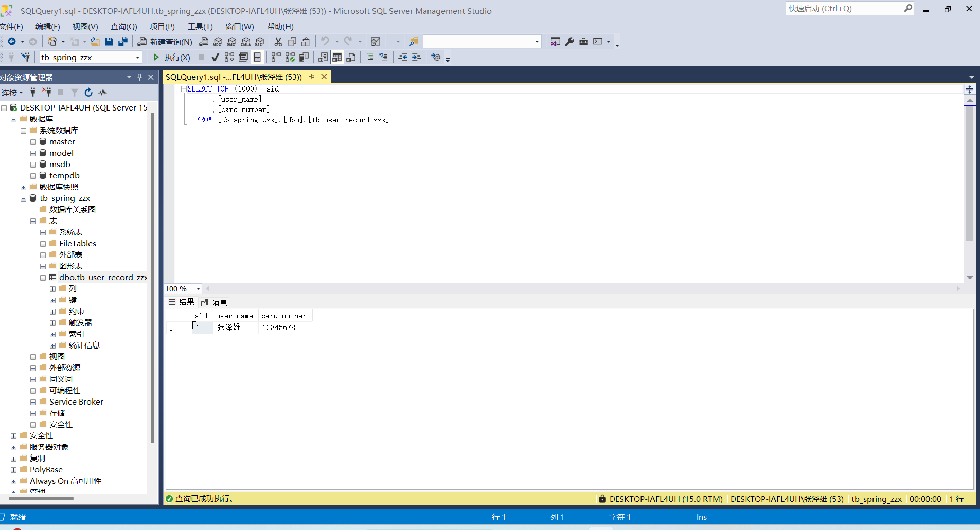Click Filter icon in Object Explorer
The height and width of the screenshot is (530, 980).
[75, 93]
